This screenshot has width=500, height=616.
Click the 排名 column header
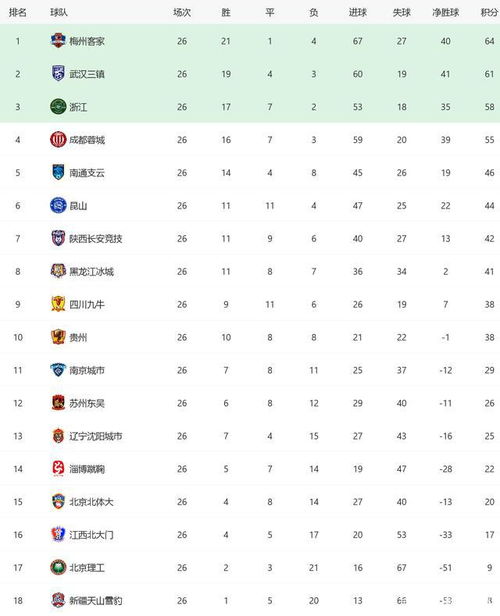click(18, 13)
